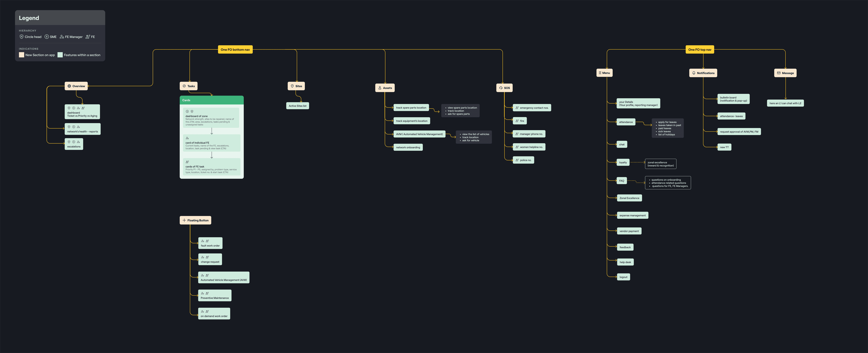Screen dimensions: 868x353
Task: Click the FE icon beside emergency contact nos.
Action: 517,108
